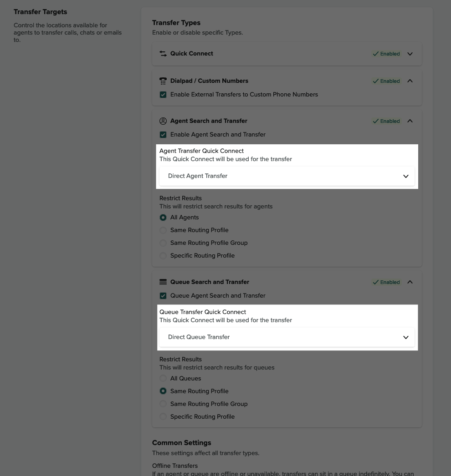Screen dimensions: 451x476
Task: Click Quick Connect Enabled status badge
Action: [x=386, y=54]
